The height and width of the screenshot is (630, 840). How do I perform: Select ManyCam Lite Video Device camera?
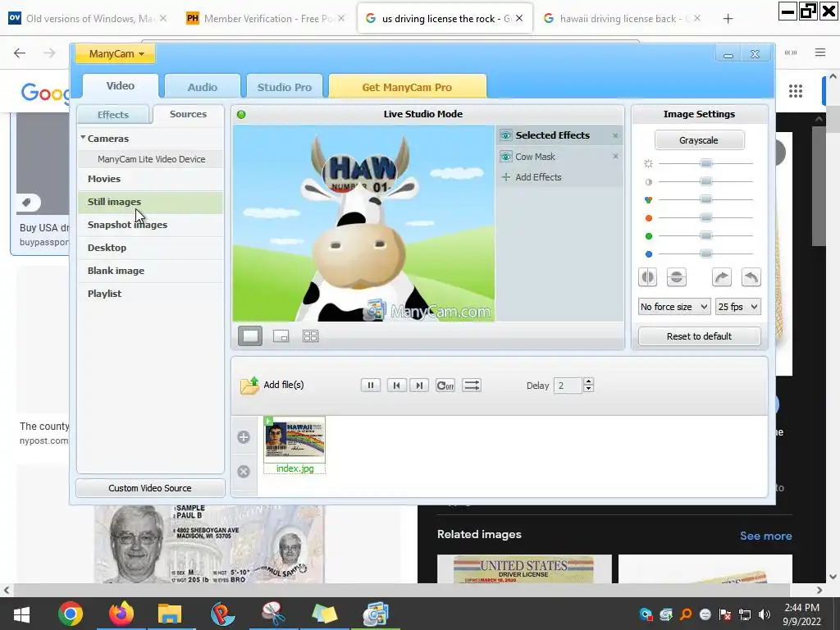[x=152, y=159]
